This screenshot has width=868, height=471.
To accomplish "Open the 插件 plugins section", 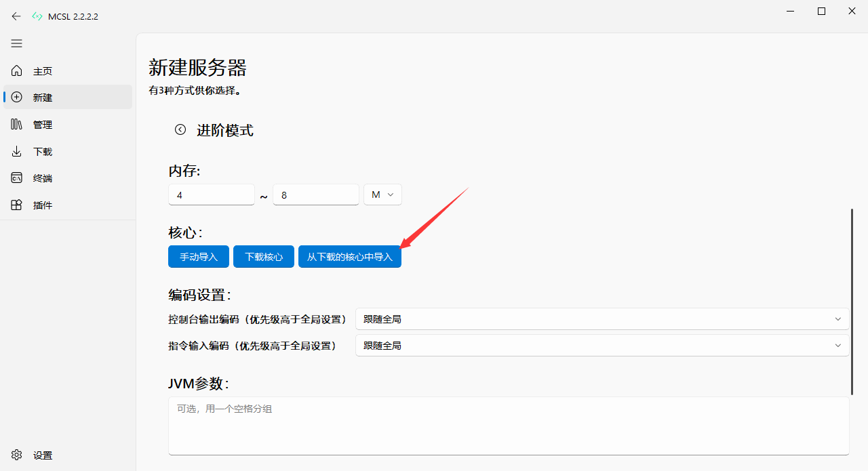I will point(42,205).
